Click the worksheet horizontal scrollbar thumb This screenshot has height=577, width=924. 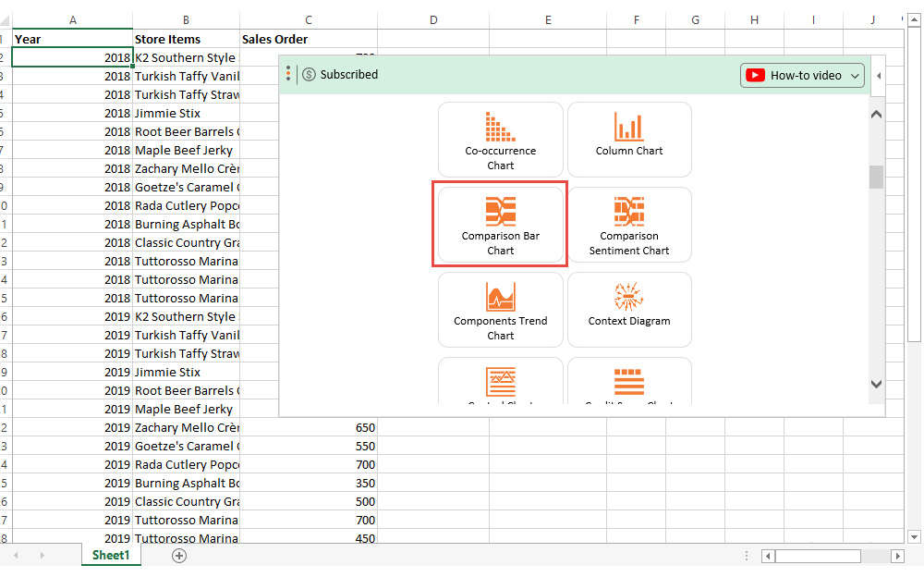(x=818, y=556)
